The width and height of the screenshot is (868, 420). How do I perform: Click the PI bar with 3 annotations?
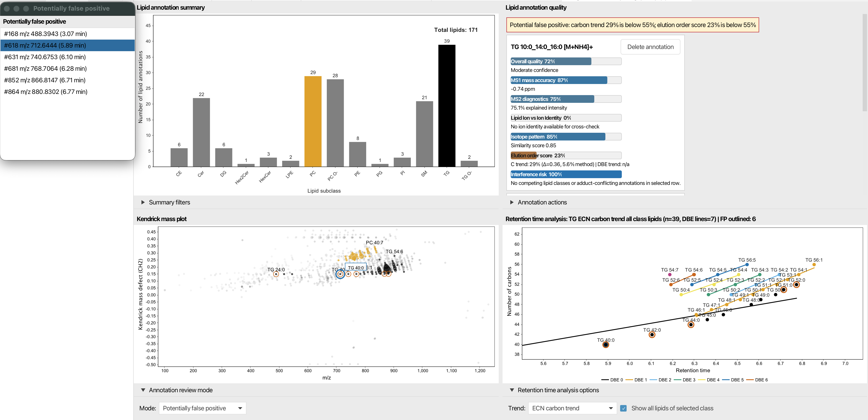click(402, 162)
